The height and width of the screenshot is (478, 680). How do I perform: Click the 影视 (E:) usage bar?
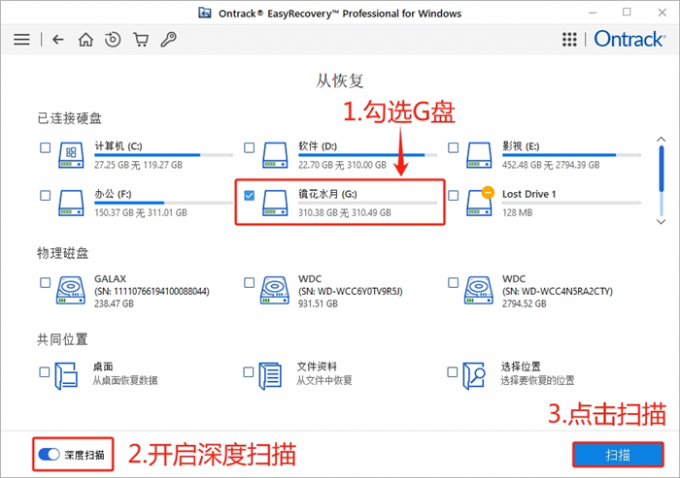click(x=571, y=155)
